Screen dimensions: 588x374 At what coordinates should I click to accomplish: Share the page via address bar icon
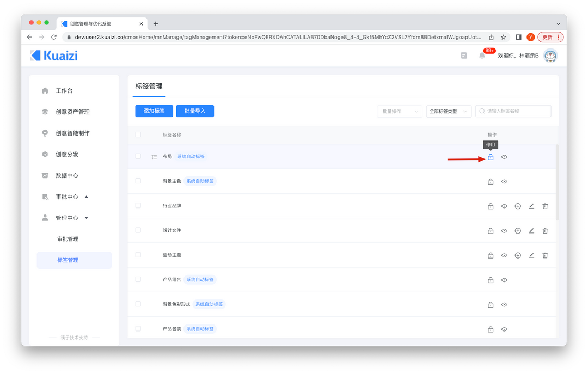tap(491, 37)
